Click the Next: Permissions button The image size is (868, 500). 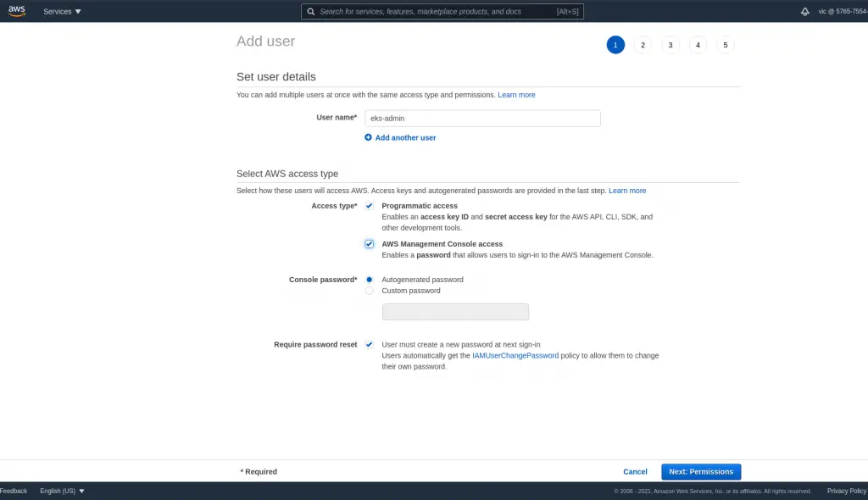[701, 472]
